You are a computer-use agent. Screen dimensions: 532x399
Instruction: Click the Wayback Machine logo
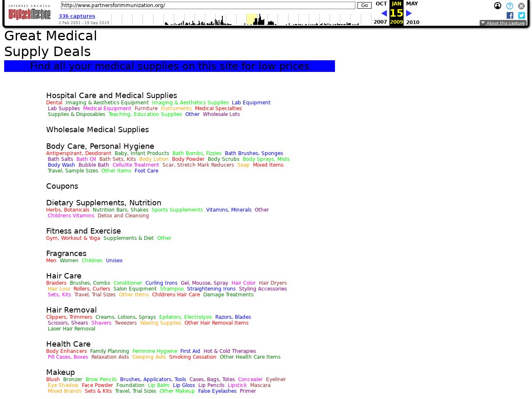(30, 13)
